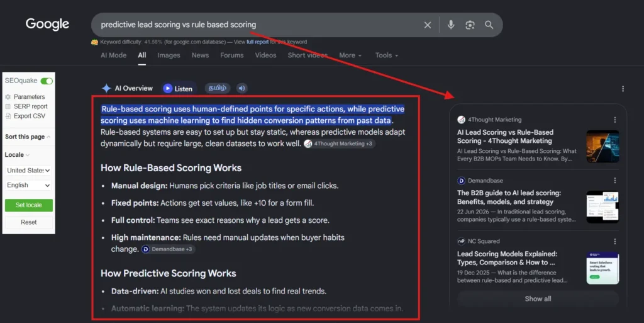Click the Data-driven bullet text

click(219, 292)
